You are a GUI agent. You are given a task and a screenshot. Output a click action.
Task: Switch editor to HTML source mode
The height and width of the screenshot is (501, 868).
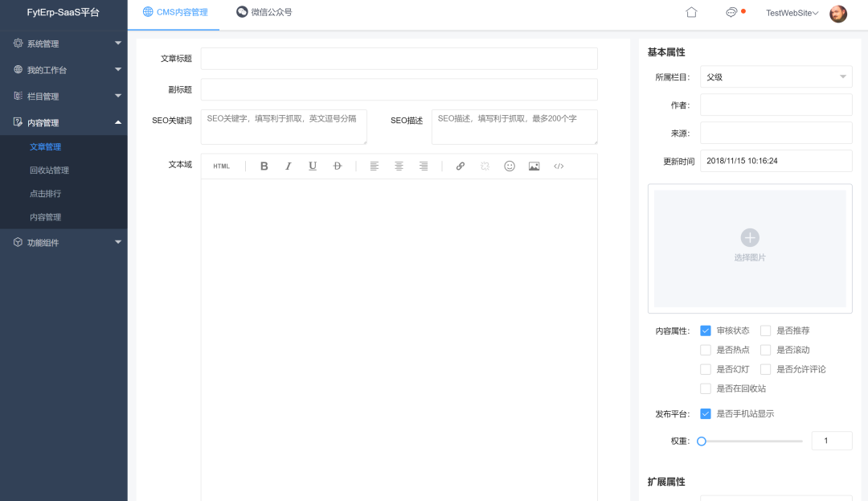[221, 166]
